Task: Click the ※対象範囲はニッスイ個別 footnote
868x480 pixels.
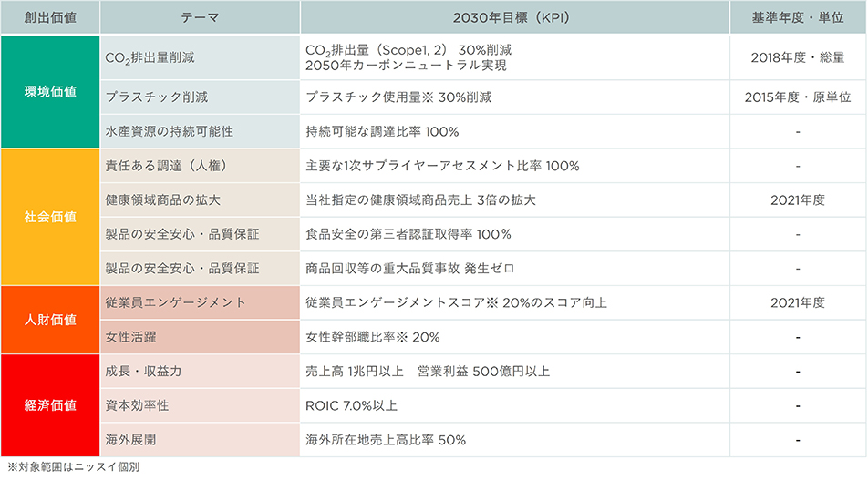Action: (74, 467)
